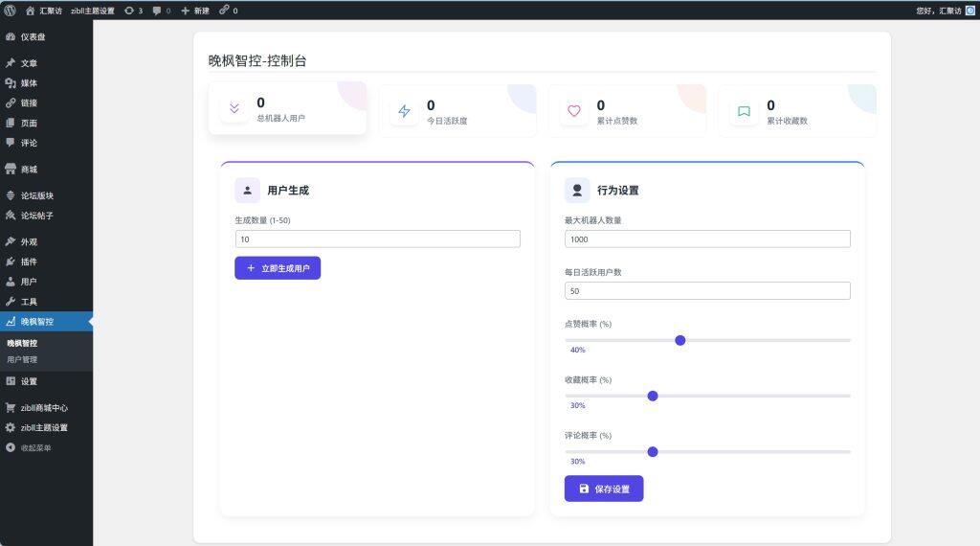980x546 pixels.
Task: Click the 评论概率 slider handle at 30%
Action: tap(653, 451)
